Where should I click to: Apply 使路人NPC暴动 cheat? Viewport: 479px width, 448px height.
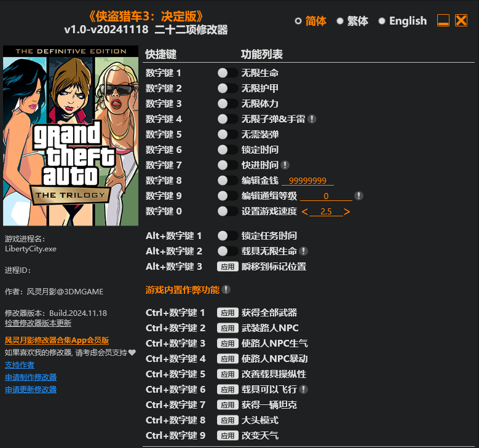pyautogui.click(x=228, y=359)
